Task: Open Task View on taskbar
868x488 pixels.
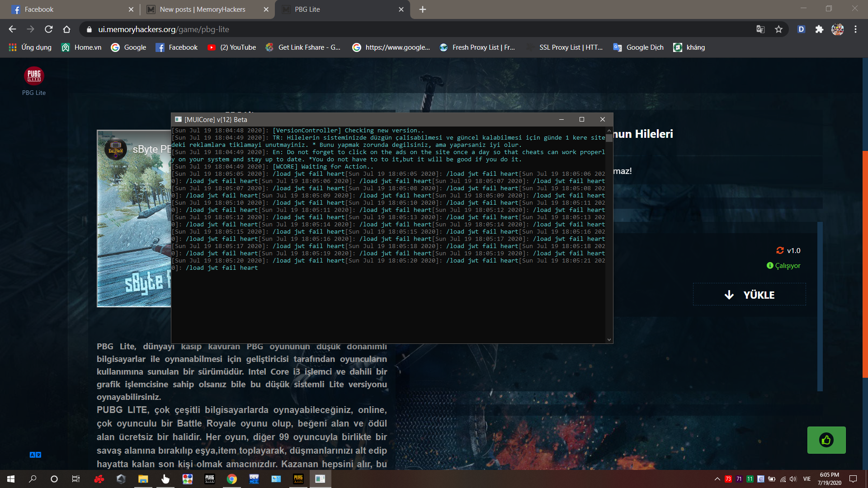Action: tap(76, 479)
